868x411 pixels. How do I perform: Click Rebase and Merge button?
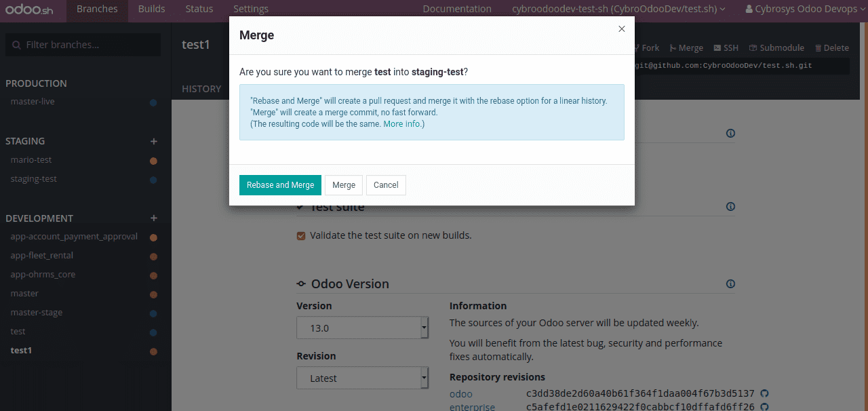pyautogui.click(x=280, y=185)
